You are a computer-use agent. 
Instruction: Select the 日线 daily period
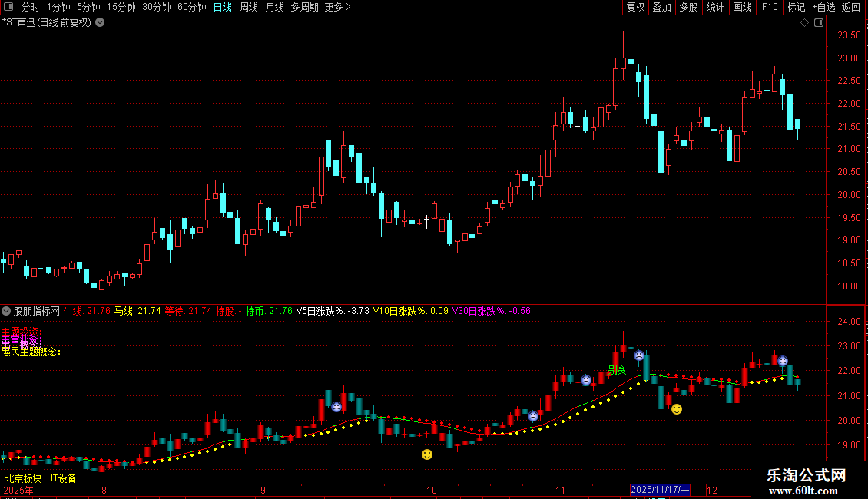click(223, 7)
